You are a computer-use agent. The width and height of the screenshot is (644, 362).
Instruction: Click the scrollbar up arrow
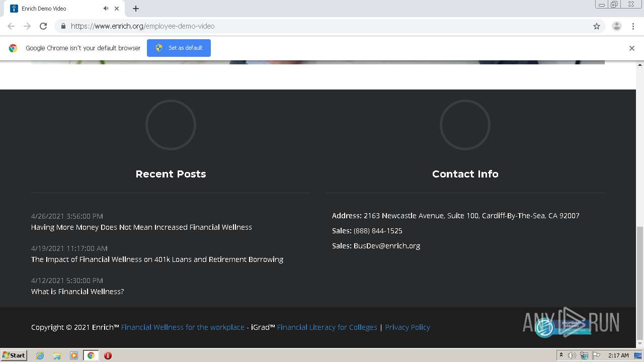(640, 65)
